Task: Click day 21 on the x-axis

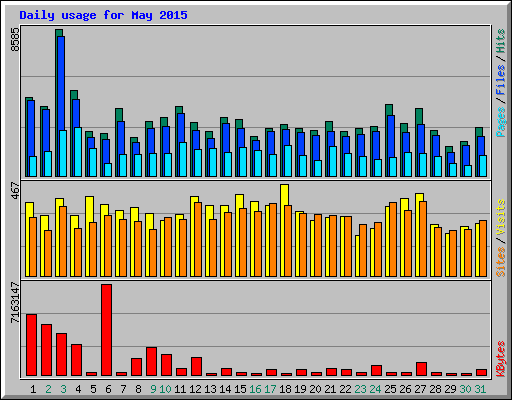Action: point(330,389)
